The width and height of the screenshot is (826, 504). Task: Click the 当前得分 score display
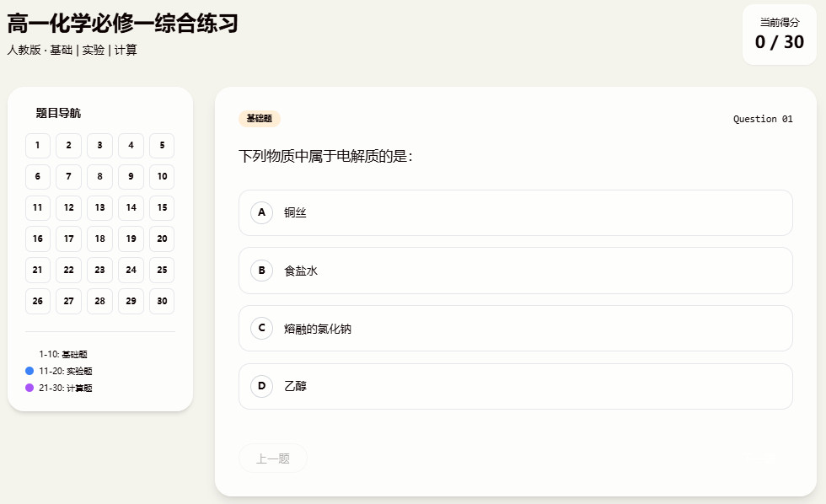779,34
